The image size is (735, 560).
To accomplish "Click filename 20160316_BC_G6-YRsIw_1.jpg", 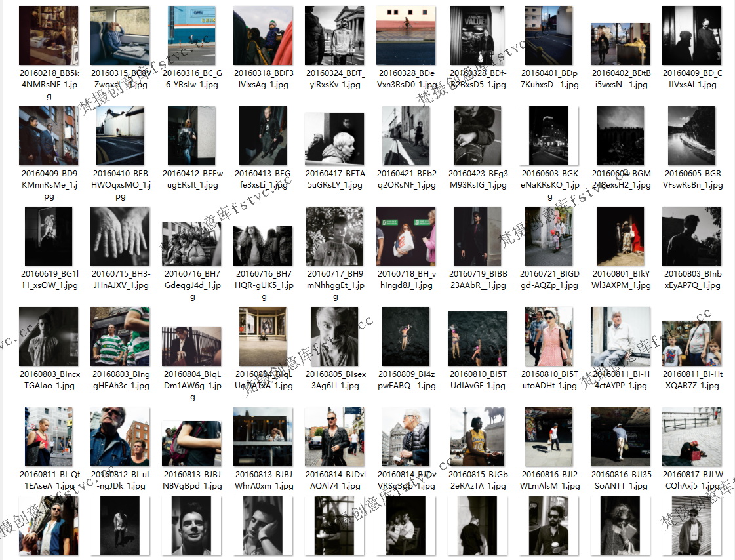I will click(x=192, y=79).
